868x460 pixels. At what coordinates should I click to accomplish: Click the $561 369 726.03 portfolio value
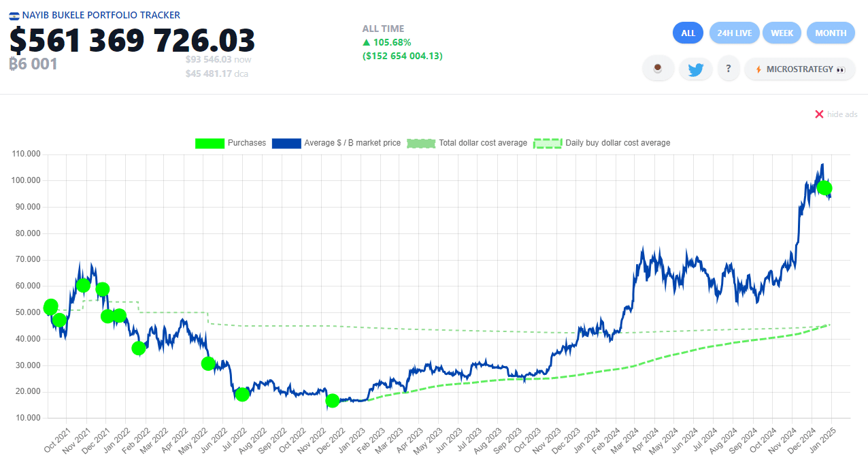coord(132,41)
